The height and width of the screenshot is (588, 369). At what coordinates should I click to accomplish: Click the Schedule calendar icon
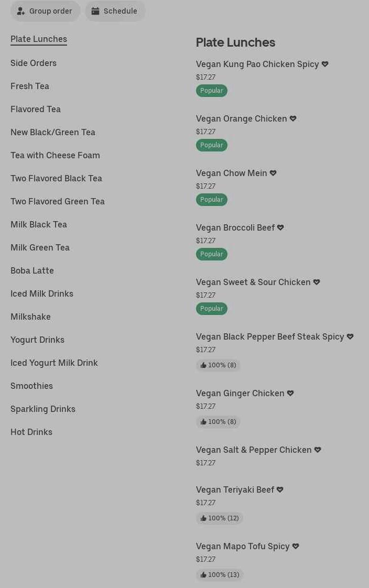pyautogui.click(x=95, y=11)
